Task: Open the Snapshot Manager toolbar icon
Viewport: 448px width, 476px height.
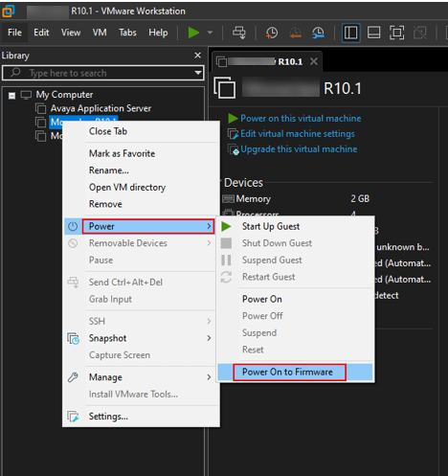Action: pos(318,33)
